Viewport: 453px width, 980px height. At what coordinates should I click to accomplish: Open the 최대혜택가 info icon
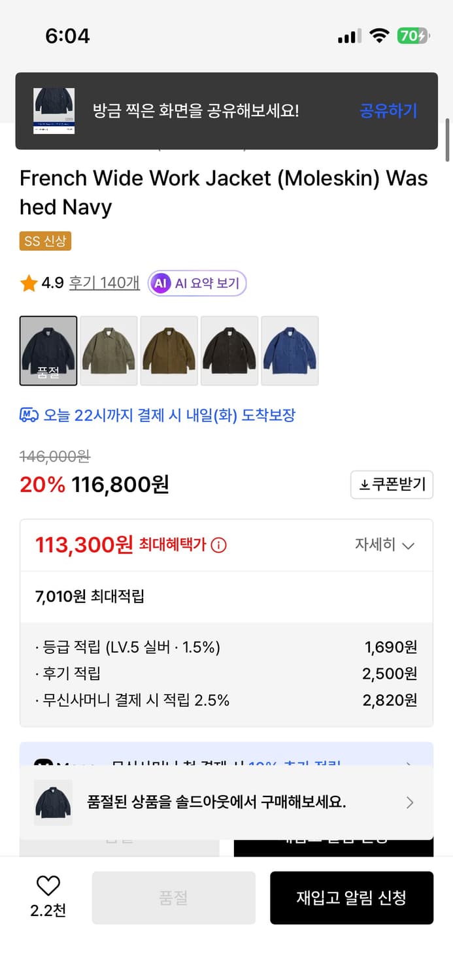(x=219, y=544)
